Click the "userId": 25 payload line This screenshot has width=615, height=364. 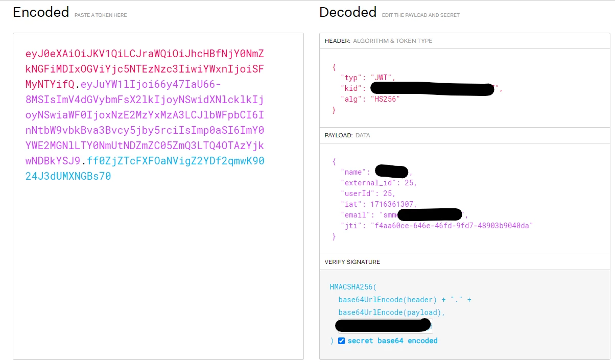pyautogui.click(x=368, y=193)
